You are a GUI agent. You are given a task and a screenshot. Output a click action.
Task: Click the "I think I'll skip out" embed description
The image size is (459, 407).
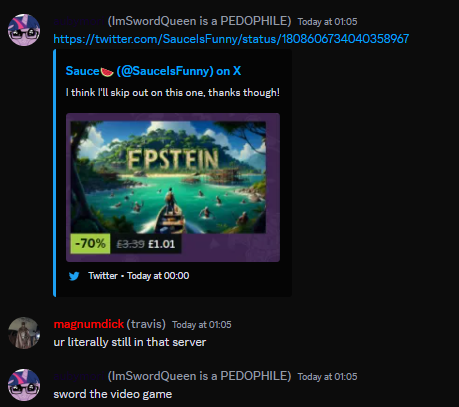click(x=173, y=92)
